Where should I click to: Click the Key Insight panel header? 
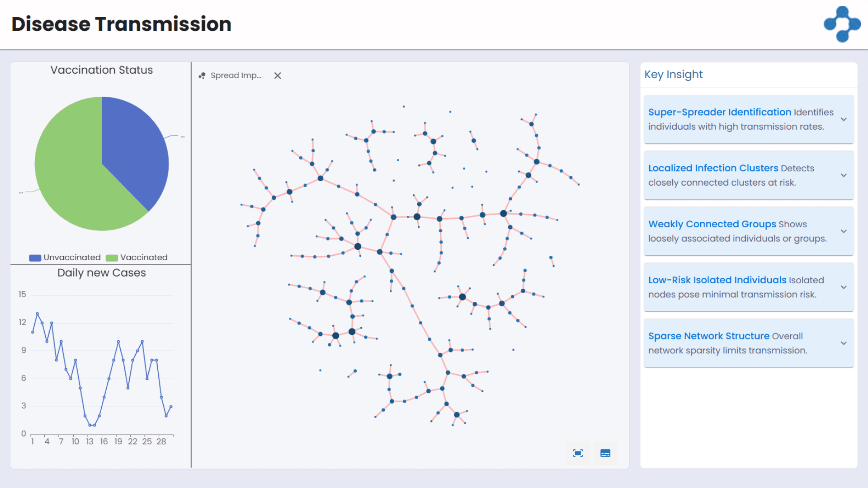673,75
